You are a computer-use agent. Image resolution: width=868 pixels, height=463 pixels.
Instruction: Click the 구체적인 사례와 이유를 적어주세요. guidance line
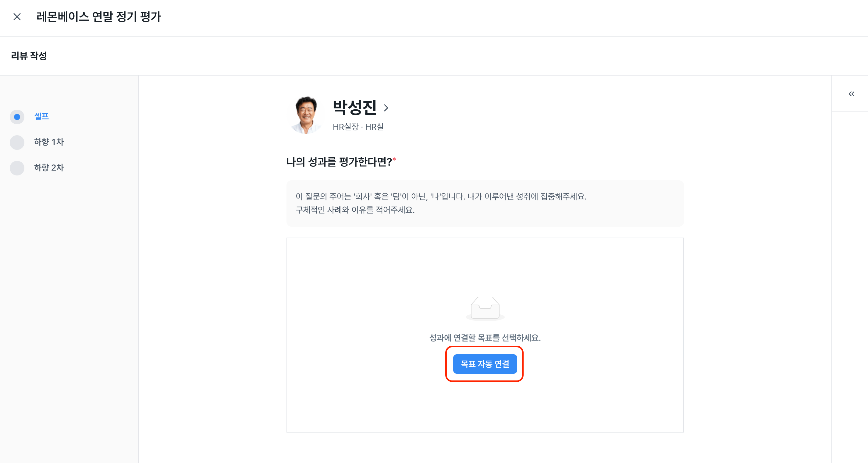(355, 210)
